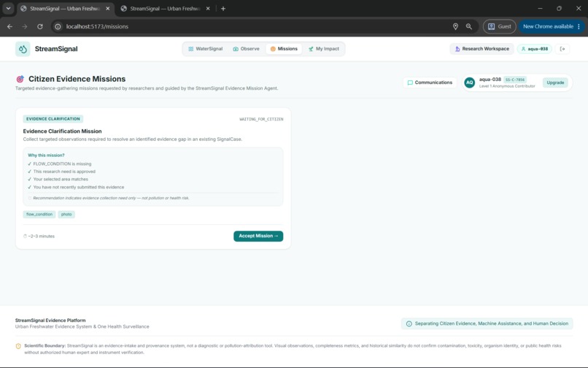588x368 pixels.
Task: Click 'You have not recently submitted this evidence'
Action: tap(78, 187)
